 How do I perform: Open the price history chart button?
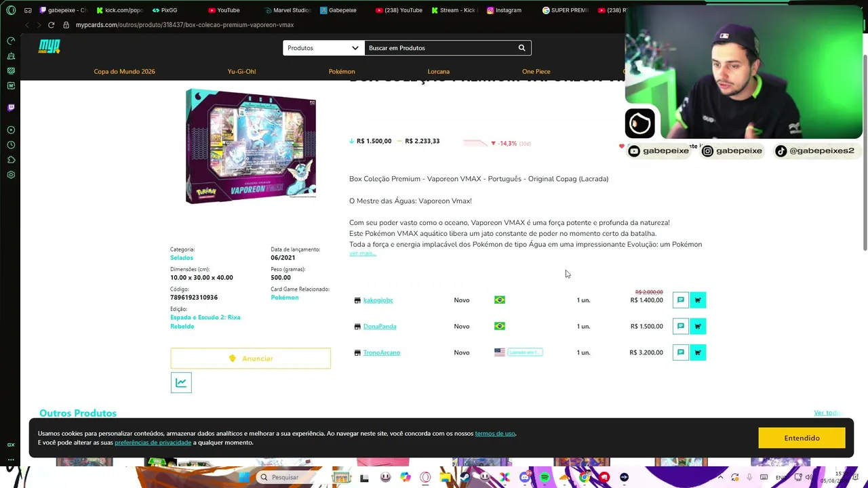click(x=181, y=383)
